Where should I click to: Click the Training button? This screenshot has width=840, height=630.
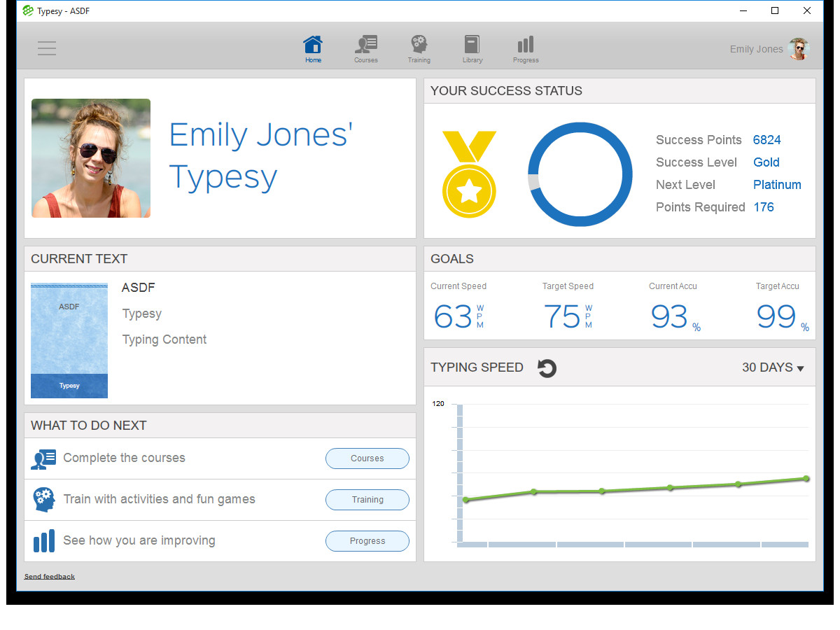point(367,500)
